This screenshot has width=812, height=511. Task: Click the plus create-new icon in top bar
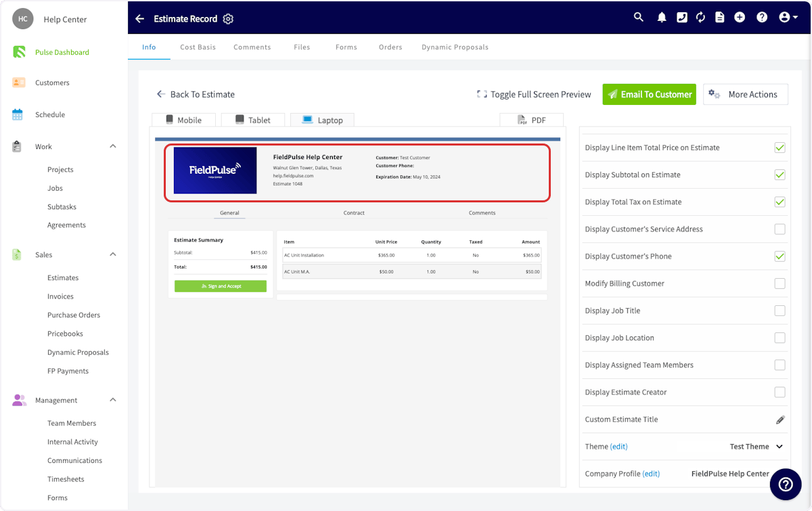tap(740, 18)
